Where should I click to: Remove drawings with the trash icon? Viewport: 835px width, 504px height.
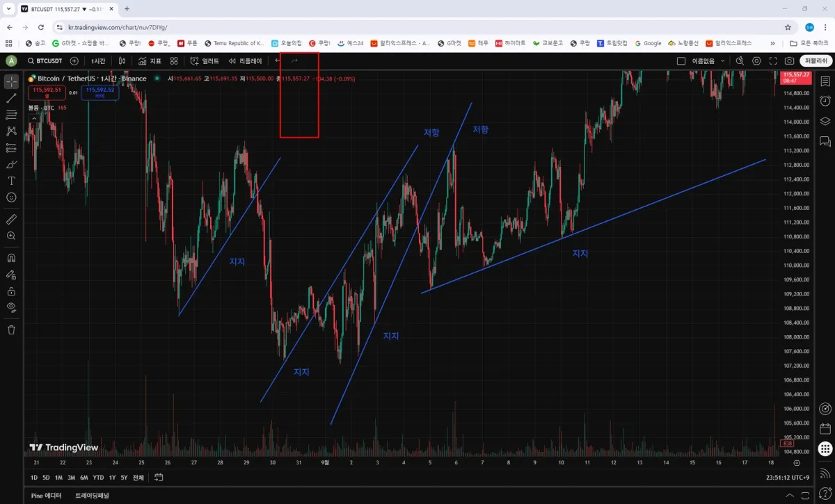(x=11, y=330)
